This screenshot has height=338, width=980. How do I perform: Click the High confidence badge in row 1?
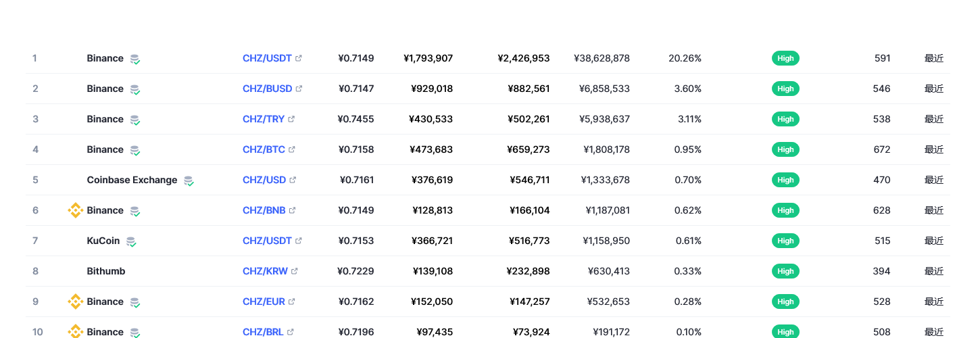coord(785,58)
